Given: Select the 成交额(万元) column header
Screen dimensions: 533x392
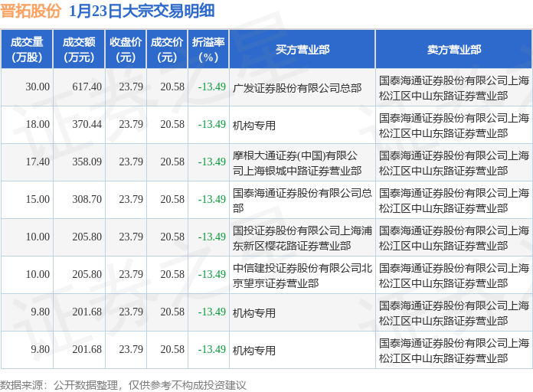Looking at the screenshot, I should click(x=79, y=50).
